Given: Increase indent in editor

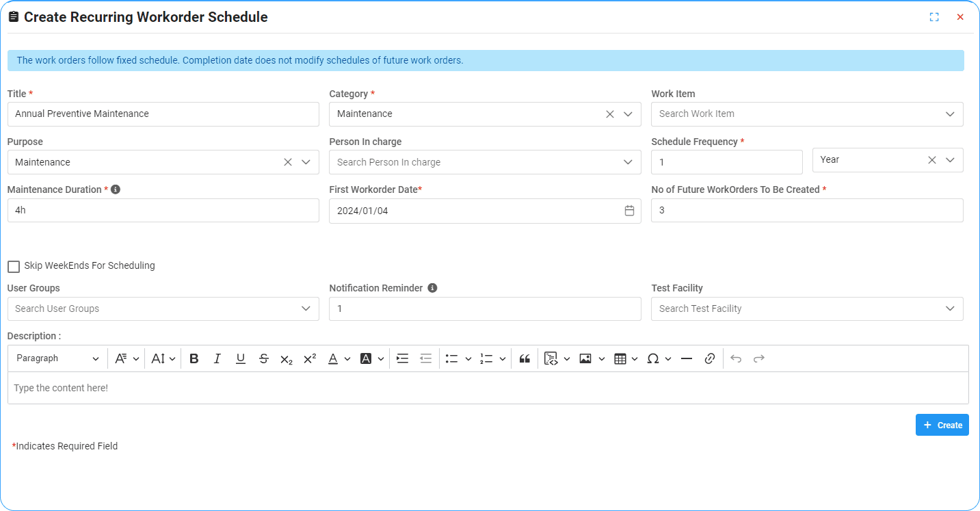Looking at the screenshot, I should (403, 358).
